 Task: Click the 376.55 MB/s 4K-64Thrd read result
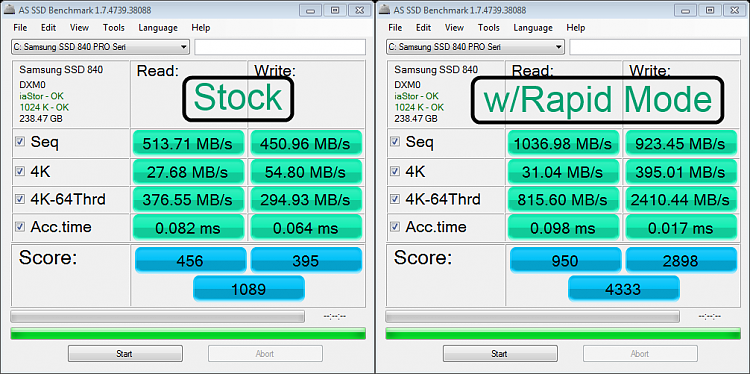pyautogui.click(x=189, y=200)
